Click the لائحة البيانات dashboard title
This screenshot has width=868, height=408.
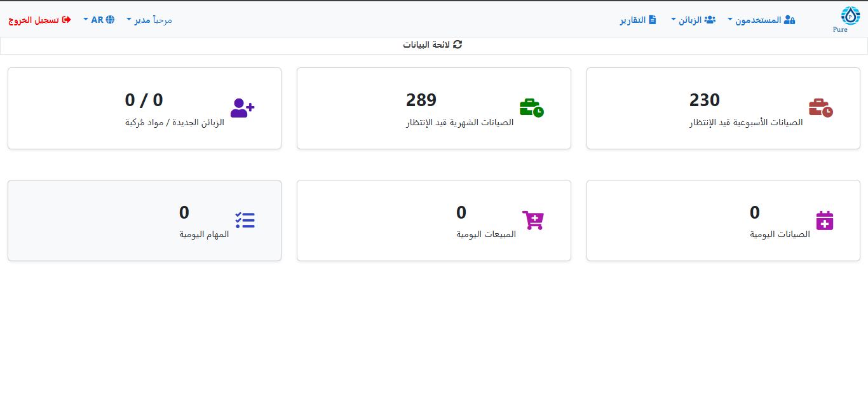[x=426, y=45]
